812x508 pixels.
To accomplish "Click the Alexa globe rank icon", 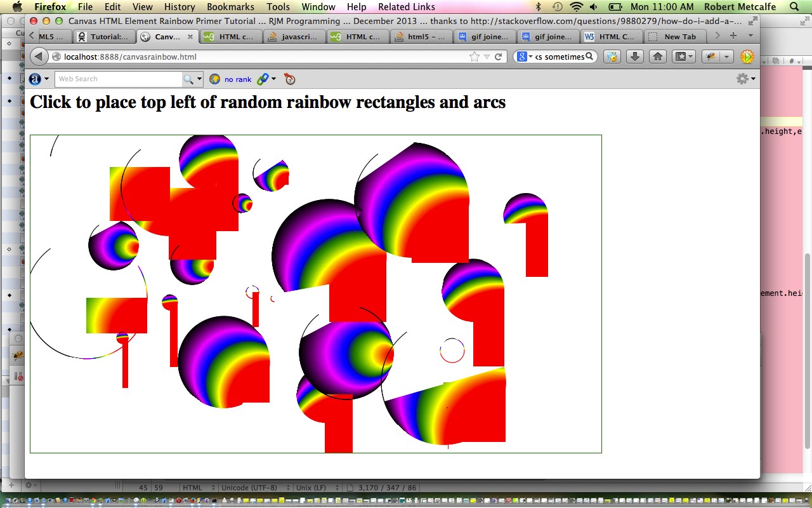I will 214,79.
